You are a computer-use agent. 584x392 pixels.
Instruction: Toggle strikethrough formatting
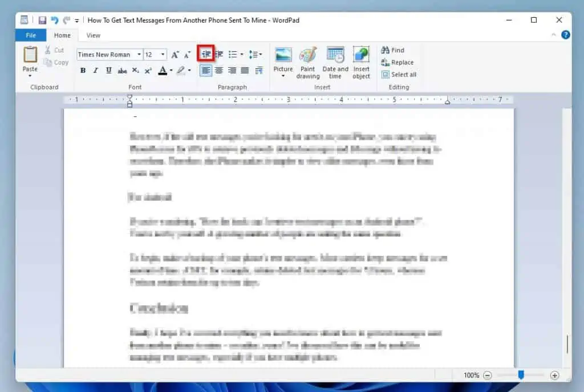tap(122, 70)
